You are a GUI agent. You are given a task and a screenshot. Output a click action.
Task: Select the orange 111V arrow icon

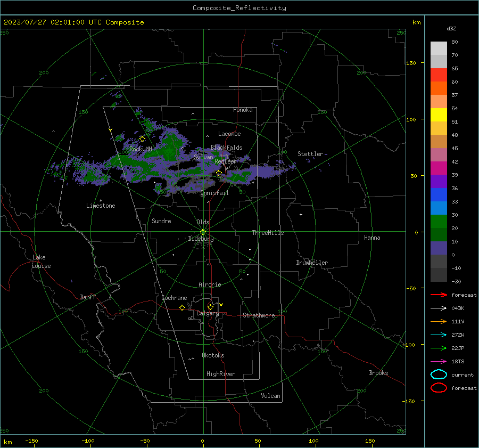pyautogui.click(x=439, y=321)
